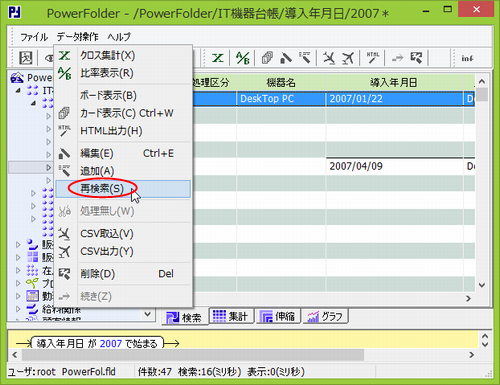Expand the second 販 tree node with grid icon

point(18,257)
